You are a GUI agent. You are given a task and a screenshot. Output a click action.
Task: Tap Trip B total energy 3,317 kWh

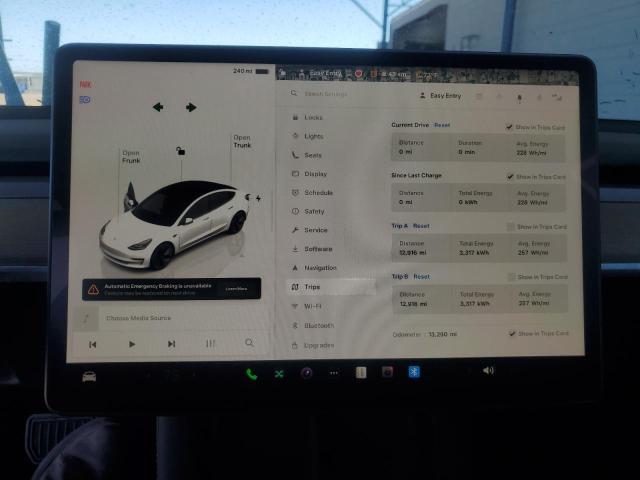pyautogui.click(x=475, y=303)
